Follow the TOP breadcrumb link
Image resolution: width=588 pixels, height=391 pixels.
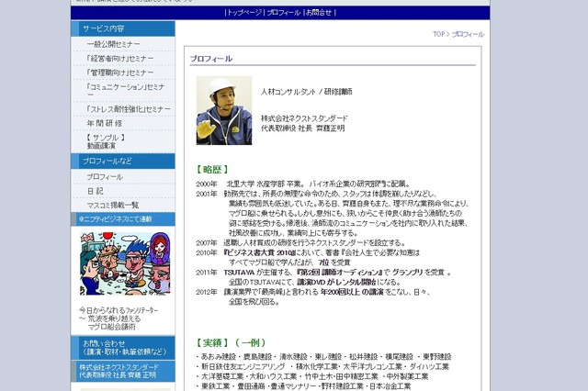pos(438,34)
